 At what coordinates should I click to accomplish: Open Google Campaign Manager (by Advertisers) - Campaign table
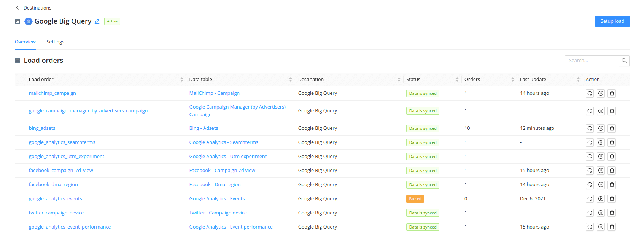tap(239, 111)
